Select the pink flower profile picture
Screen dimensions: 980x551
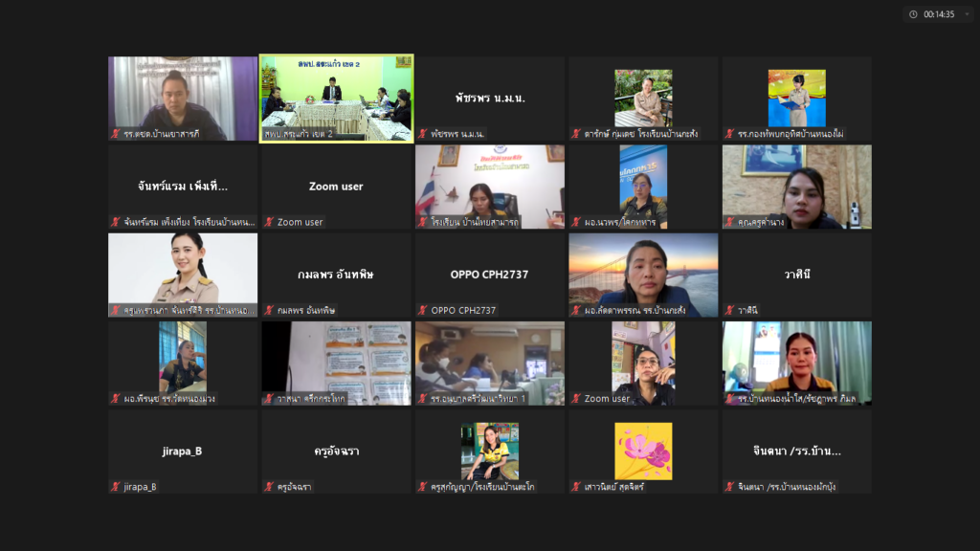coord(643,451)
